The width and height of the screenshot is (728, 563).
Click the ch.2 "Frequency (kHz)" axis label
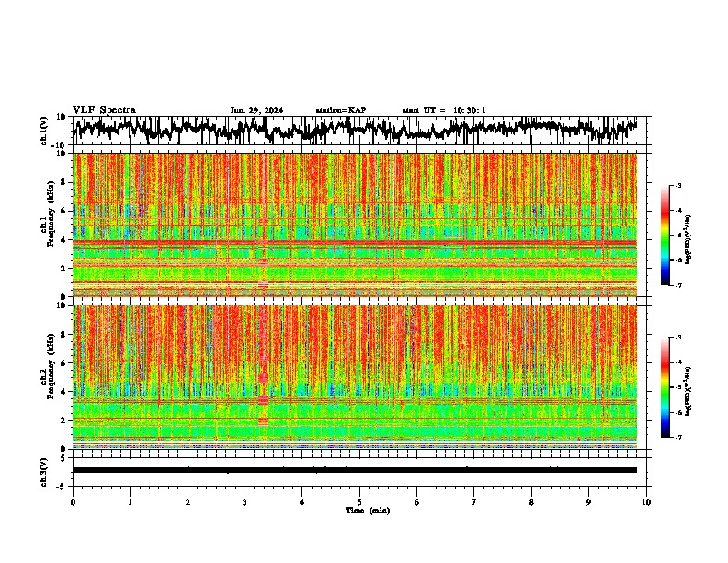point(51,366)
